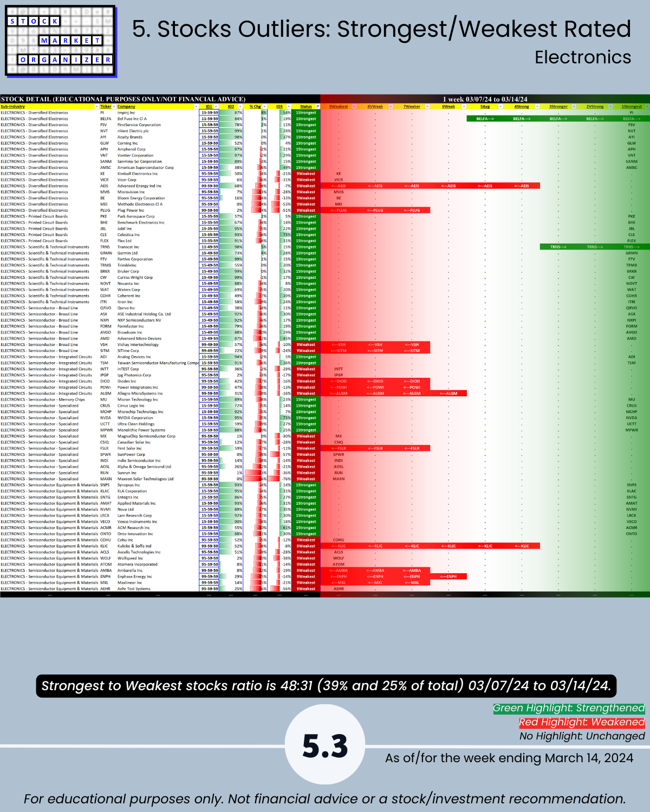The width and height of the screenshot is (650, 812).
Task: Open the 8VWeak column filter dropdown
Action: coord(391,107)
